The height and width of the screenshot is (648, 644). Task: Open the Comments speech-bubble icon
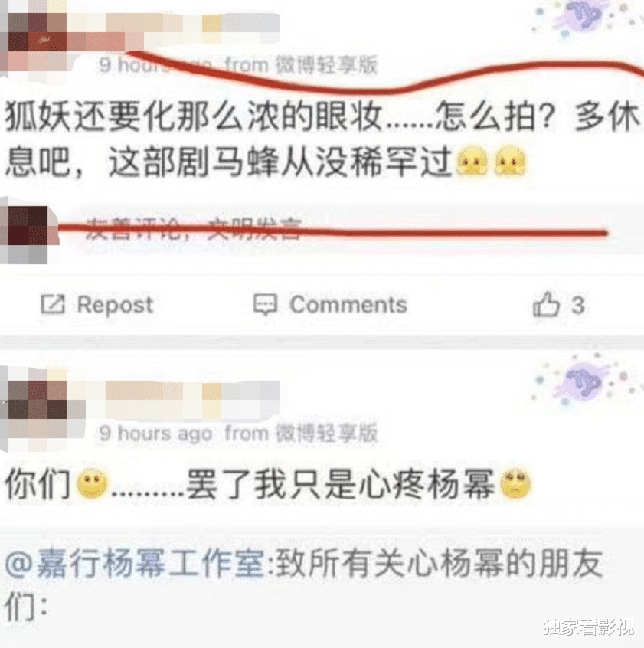pyautogui.click(x=265, y=305)
